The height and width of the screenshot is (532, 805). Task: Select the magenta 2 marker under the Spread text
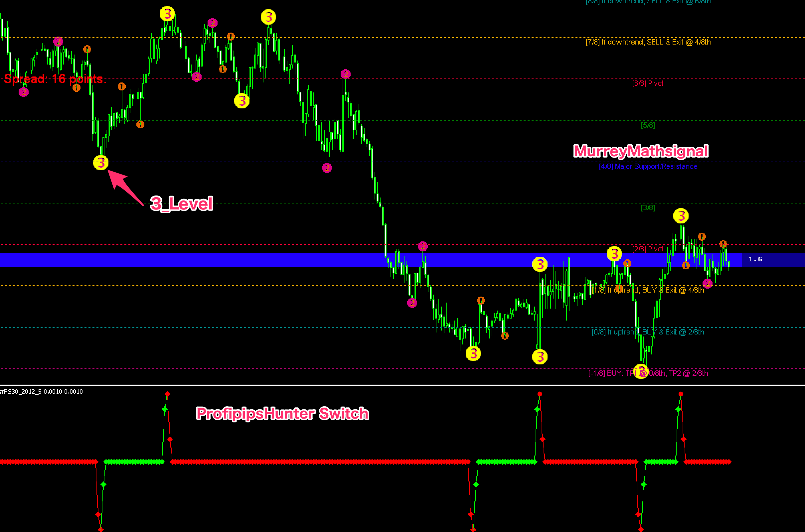pos(23,92)
